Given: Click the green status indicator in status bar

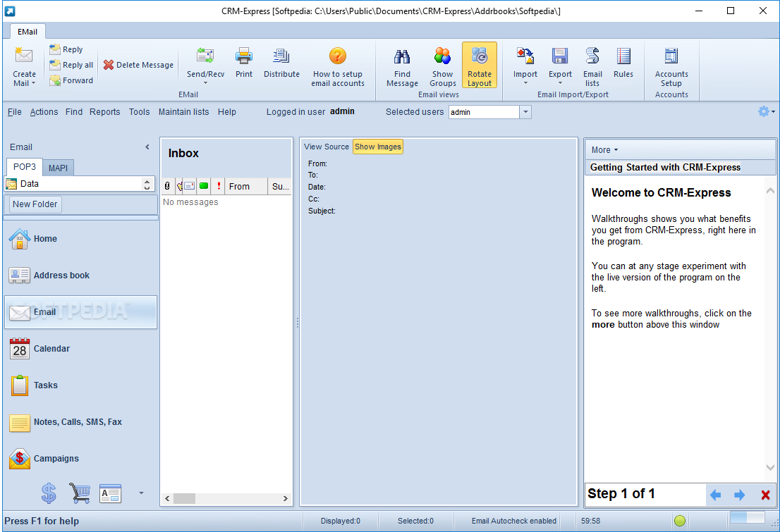Looking at the screenshot, I should (680, 521).
